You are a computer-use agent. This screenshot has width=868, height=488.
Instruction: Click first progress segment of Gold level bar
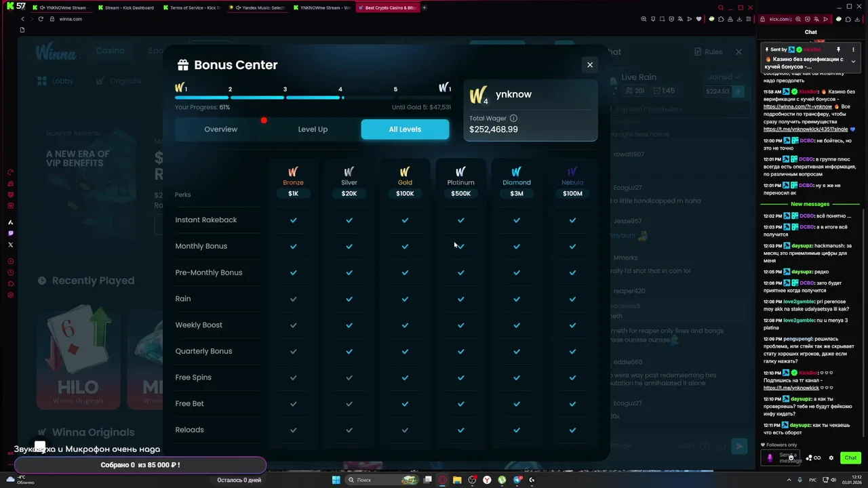201,98
